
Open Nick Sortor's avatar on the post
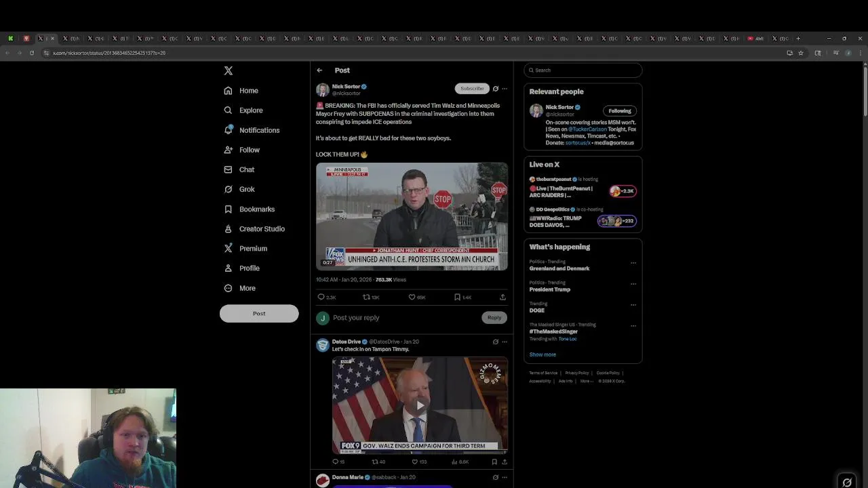[323, 89]
